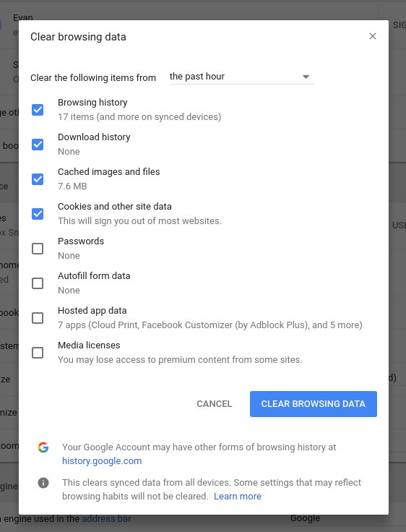Viewport: 406px width, 532px height.
Task: Click the 'address bar' link behind dialog
Action: click(106, 519)
